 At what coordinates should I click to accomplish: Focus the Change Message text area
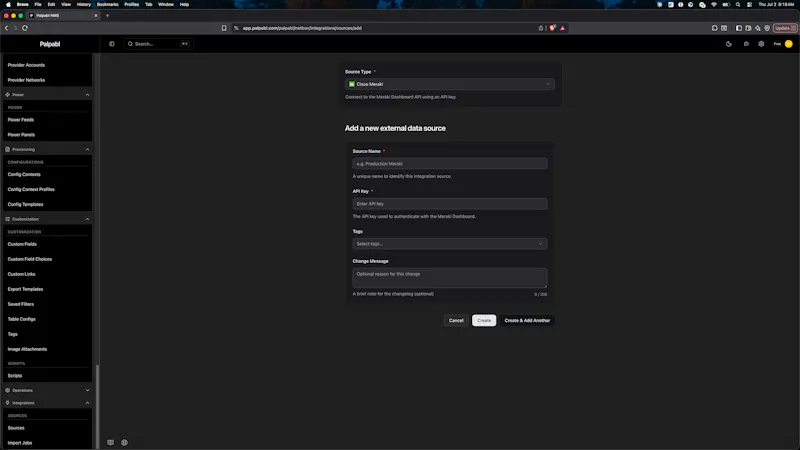pos(449,278)
